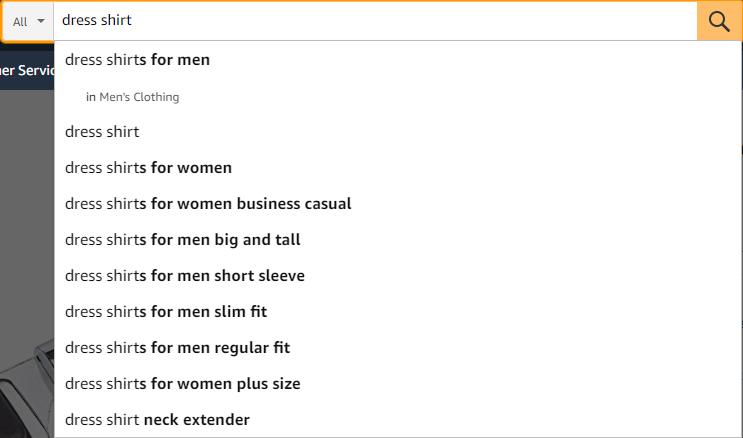Open the All departments dropdown
Screen dimensions: 743x438
click(28, 21)
